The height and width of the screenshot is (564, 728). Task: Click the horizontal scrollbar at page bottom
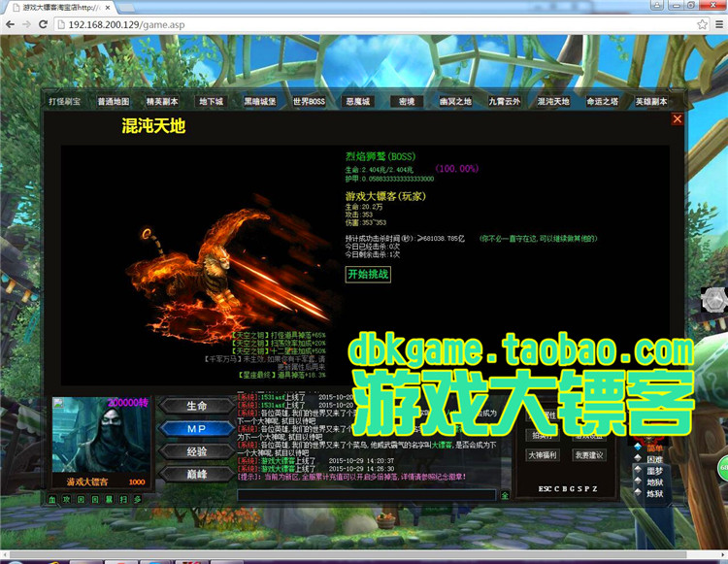pyautogui.click(x=347, y=554)
